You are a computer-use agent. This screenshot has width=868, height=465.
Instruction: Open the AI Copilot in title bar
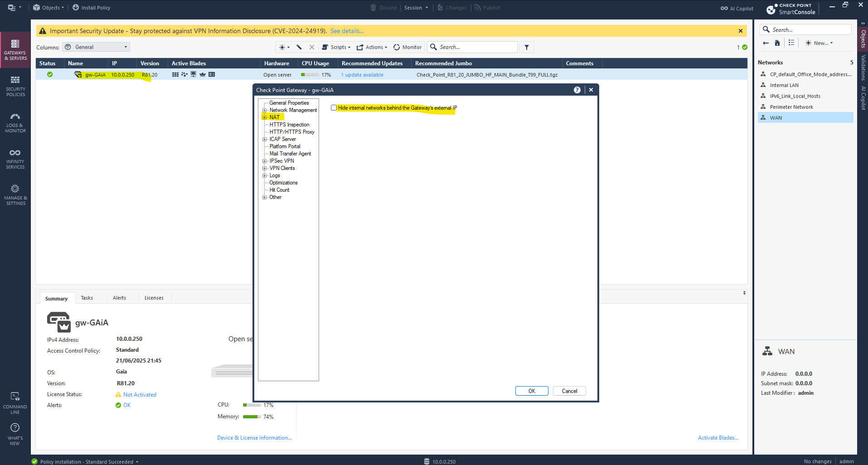pos(737,8)
